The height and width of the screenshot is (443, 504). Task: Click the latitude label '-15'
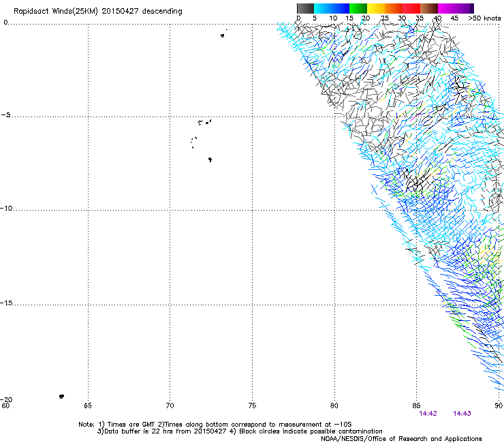point(6,303)
